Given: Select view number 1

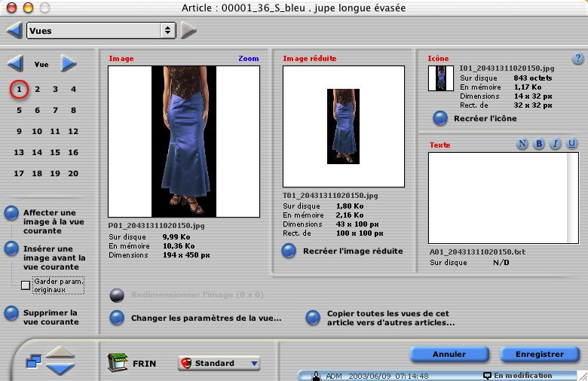Looking at the screenshot, I should (x=20, y=90).
